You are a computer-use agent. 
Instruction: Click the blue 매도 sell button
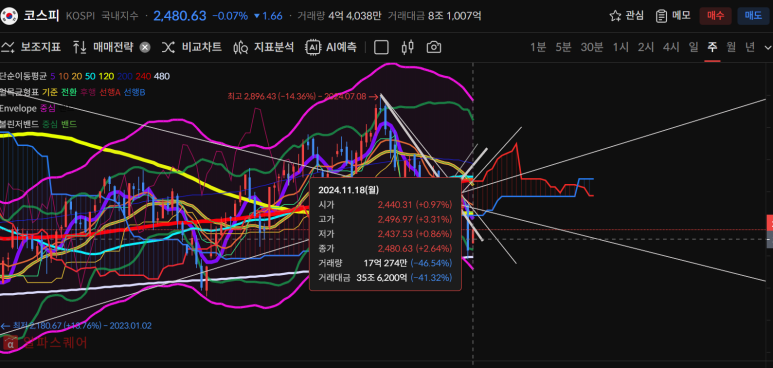point(753,16)
